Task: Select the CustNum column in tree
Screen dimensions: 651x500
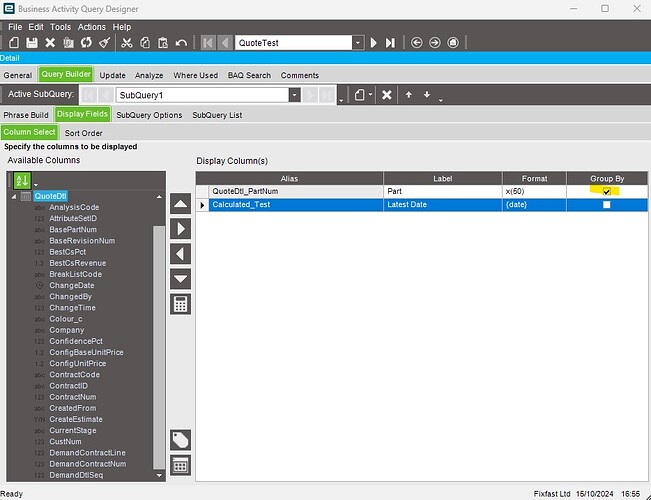Action: 65,441
